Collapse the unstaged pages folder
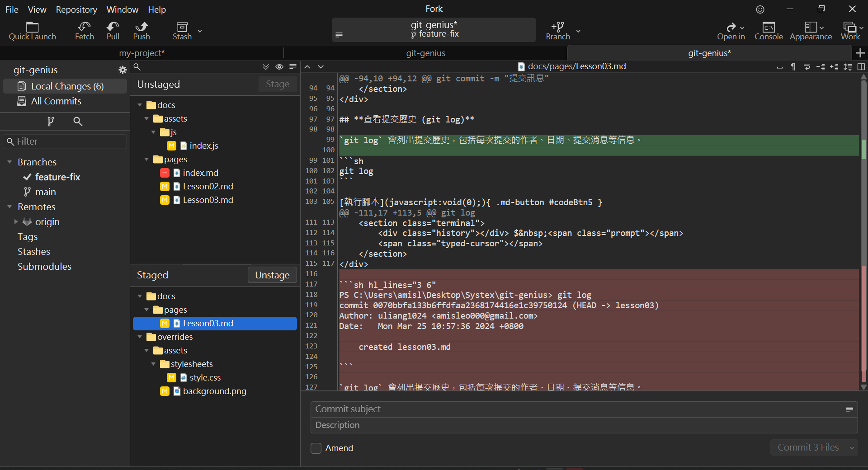This screenshot has width=868, height=470. tap(146, 160)
